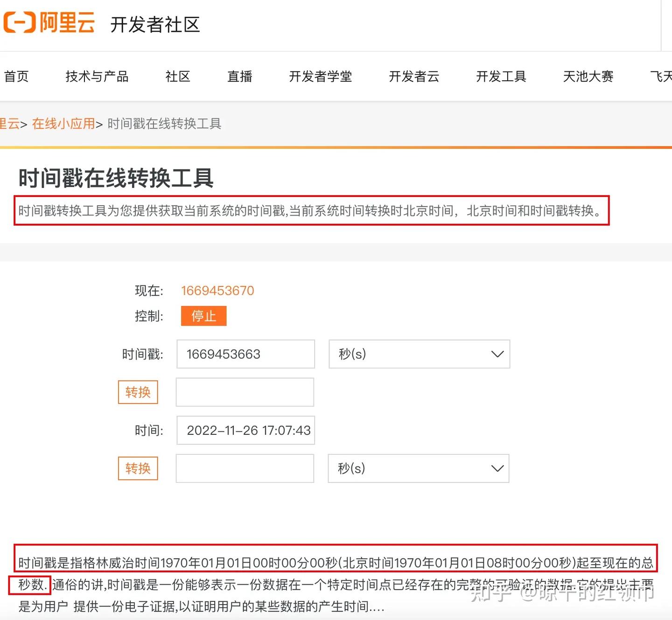
Task: Select 开发工具 in the navigation bar
Action: 501,77
